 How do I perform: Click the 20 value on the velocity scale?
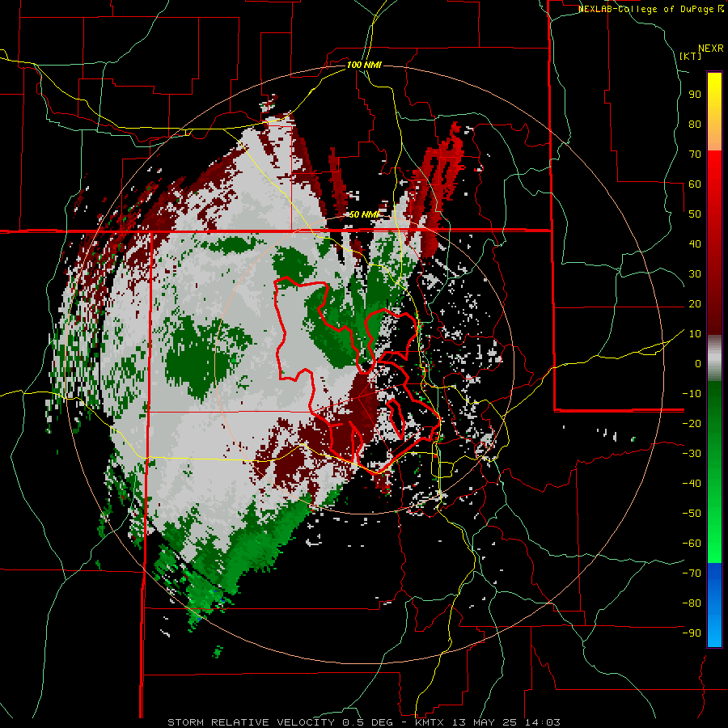point(695,304)
